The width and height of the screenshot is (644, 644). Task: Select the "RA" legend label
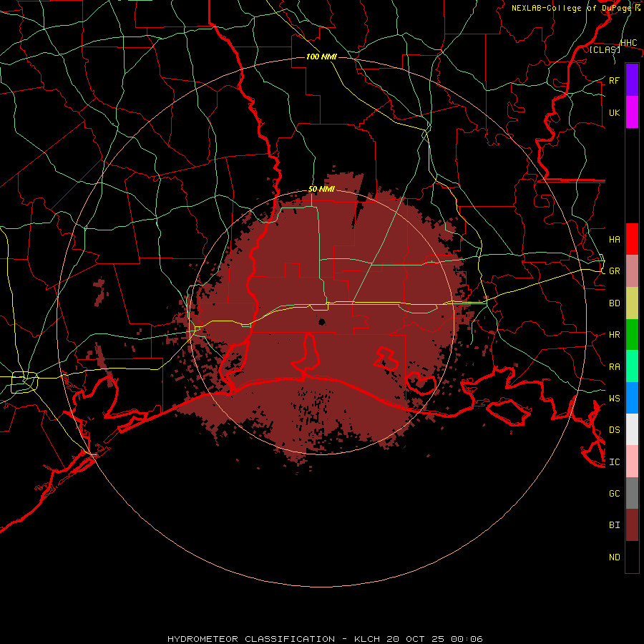point(614,367)
